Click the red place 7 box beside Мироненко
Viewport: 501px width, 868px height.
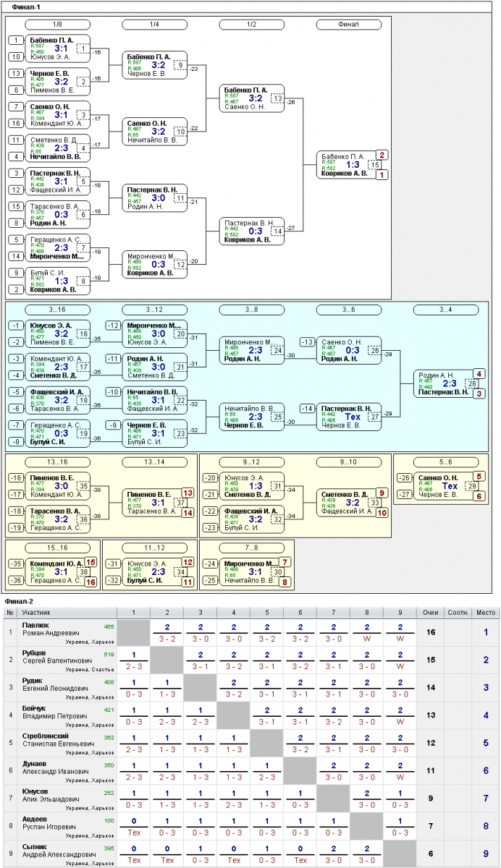(x=285, y=562)
